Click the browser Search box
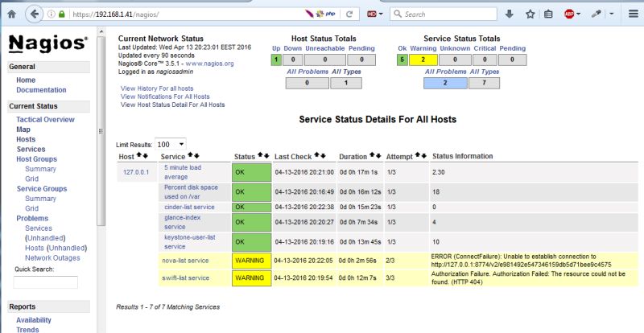Image resolution: width=644 pixels, height=333 pixels. tap(444, 14)
